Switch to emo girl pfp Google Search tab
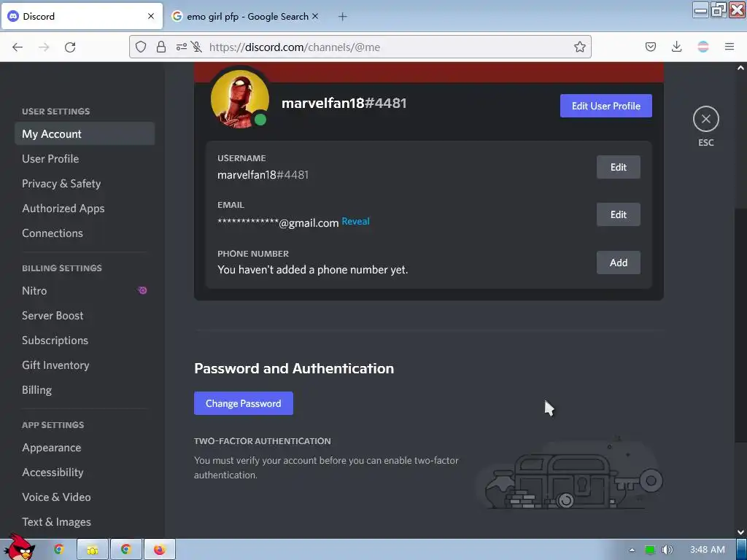The width and height of the screenshot is (747, 560). click(x=247, y=16)
